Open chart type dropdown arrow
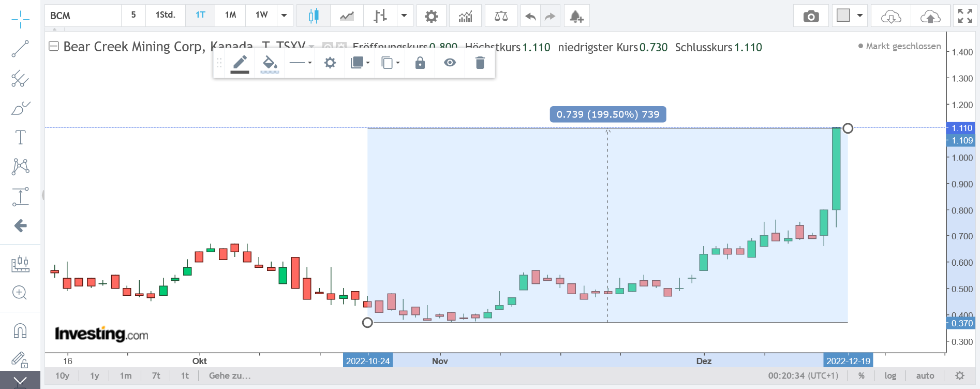Viewport: 980px width, 389px height. (x=404, y=16)
